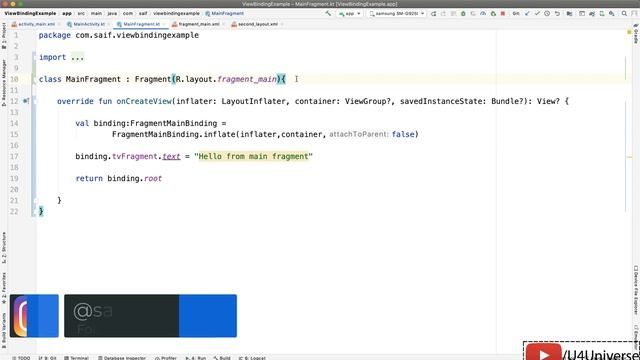Click the Git rollback undo icon
Screen dimensions: 640x360
557,13
